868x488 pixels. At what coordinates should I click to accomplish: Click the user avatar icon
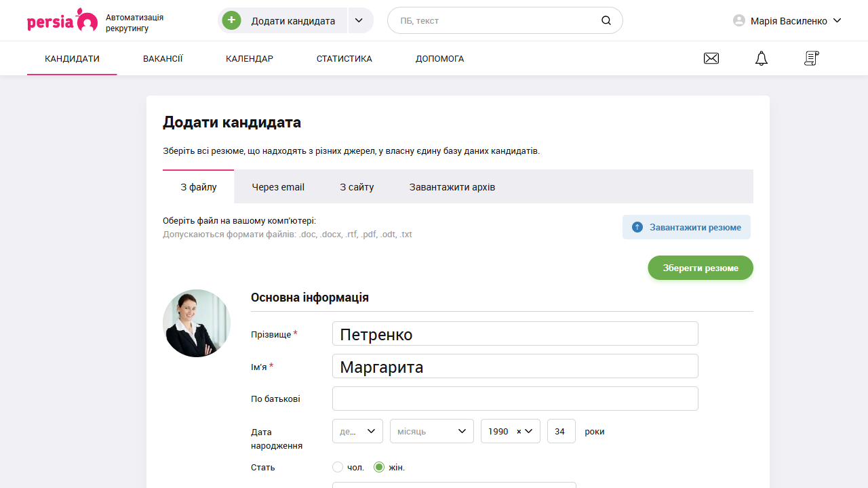(x=738, y=20)
